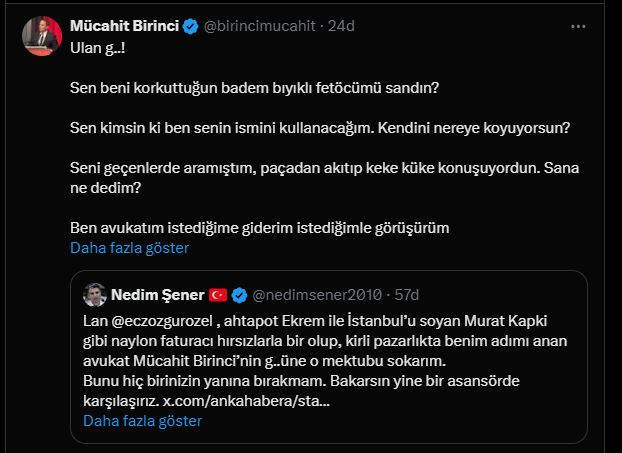Open the quoted tweet's 57d timestamp

[408, 295]
